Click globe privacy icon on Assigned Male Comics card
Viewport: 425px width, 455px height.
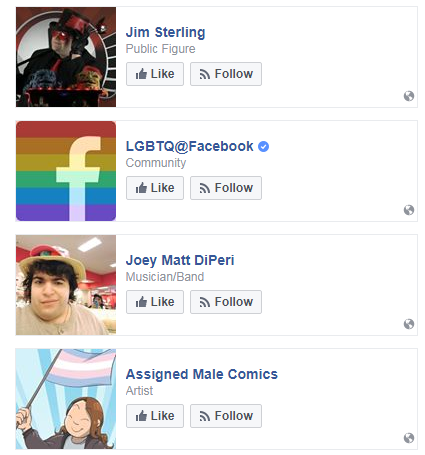point(409,438)
